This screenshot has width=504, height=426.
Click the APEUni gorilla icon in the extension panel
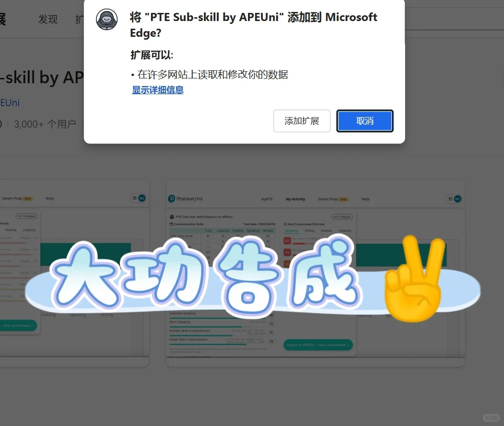coord(172,217)
